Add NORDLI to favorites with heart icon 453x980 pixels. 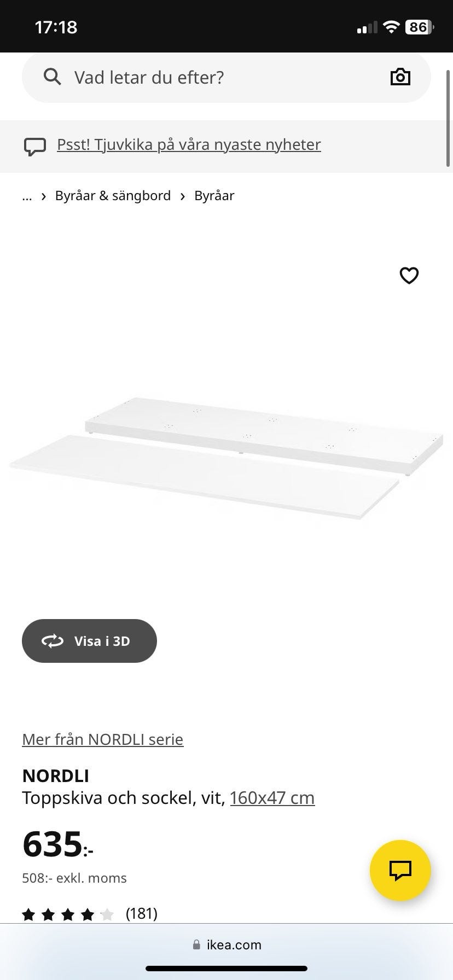409,275
